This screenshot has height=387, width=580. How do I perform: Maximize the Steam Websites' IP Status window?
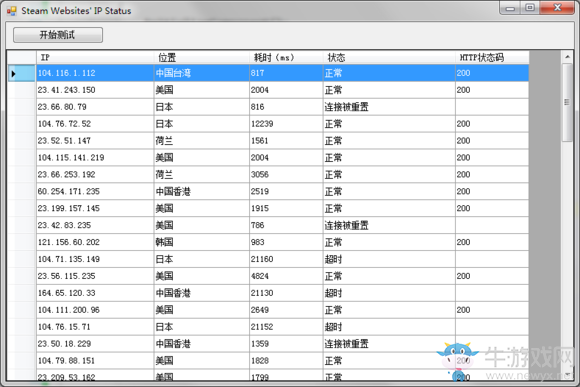tap(530, 8)
